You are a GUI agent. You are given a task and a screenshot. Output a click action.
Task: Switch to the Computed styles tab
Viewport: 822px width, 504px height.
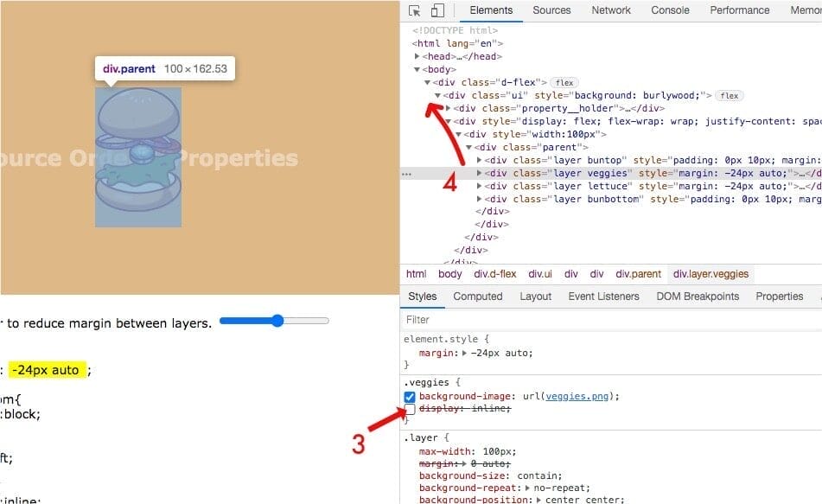click(x=477, y=297)
